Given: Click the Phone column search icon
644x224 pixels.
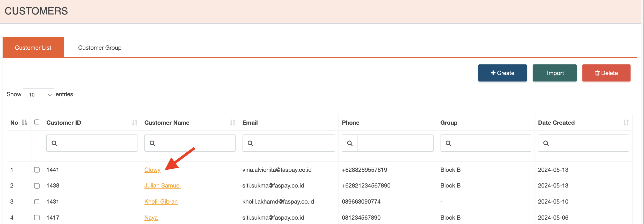Looking at the screenshot, I should [350, 143].
